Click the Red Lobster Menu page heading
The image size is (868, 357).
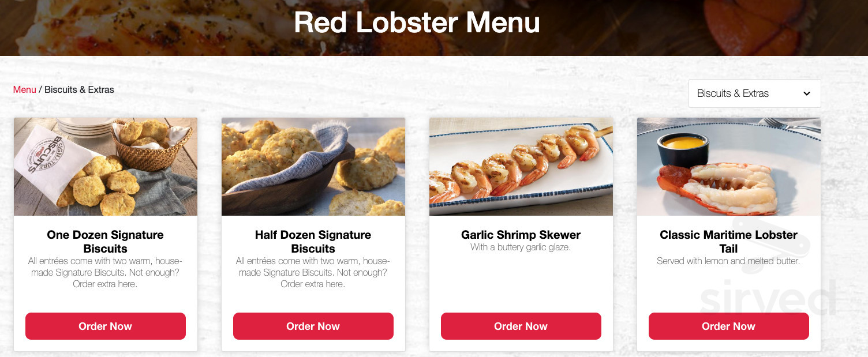(x=417, y=22)
